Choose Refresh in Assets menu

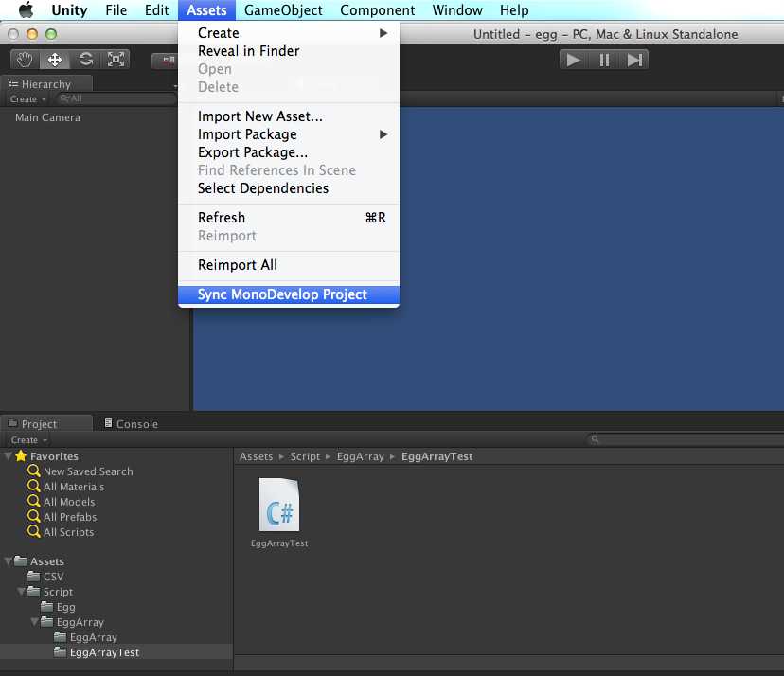coord(289,218)
